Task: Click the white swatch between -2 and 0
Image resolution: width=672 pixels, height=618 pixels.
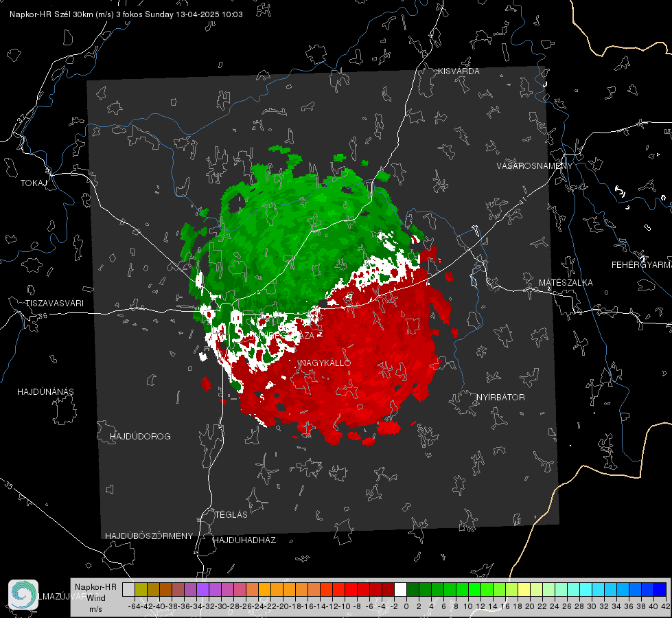Action: click(400, 589)
